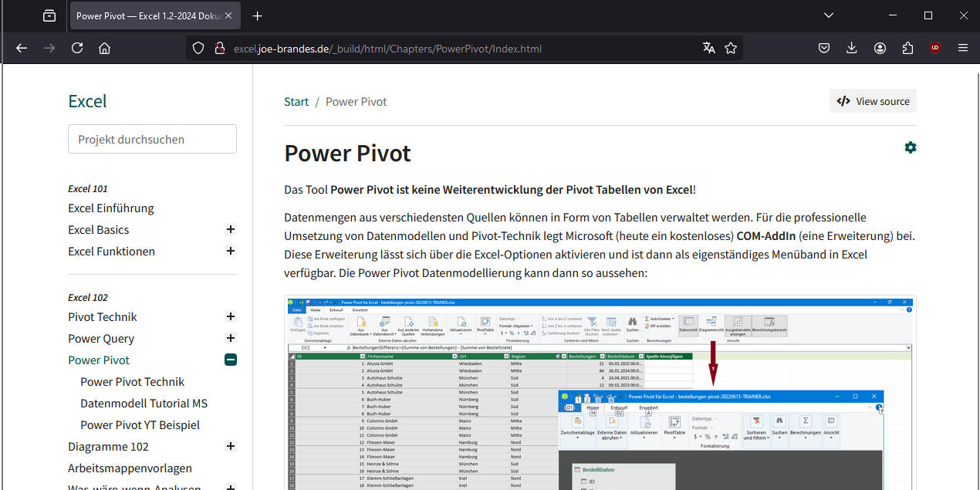The image size is (980, 490).
Task: Click the Excel 101 section caption
Action: pyautogui.click(x=88, y=188)
